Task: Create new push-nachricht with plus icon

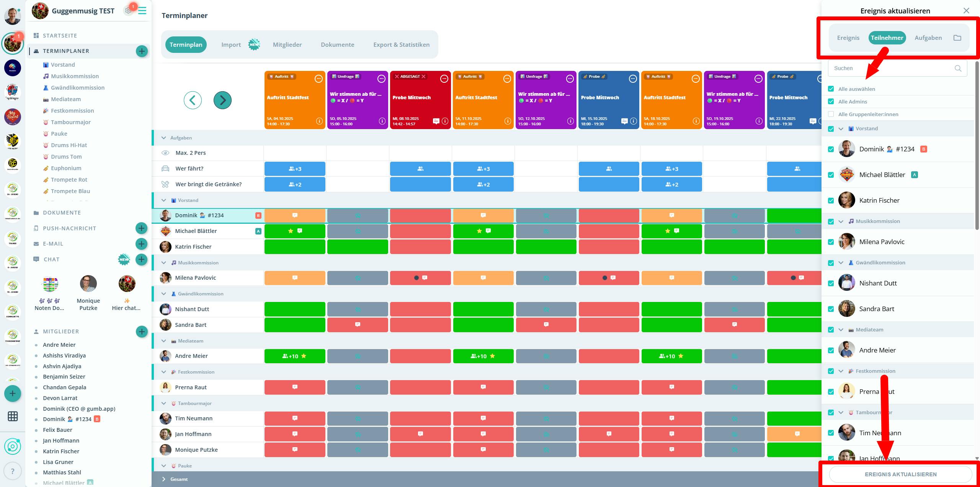Action: pyautogui.click(x=141, y=228)
